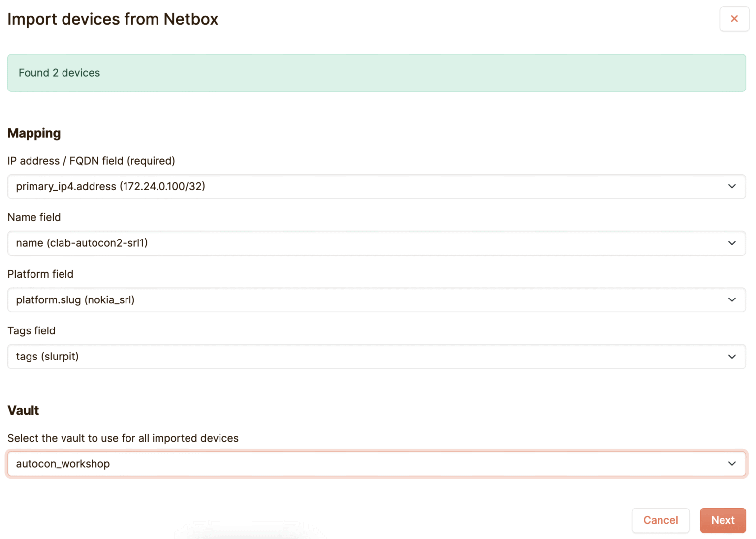Cancel the Netbox import
The image size is (756, 539).
[x=661, y=520]
